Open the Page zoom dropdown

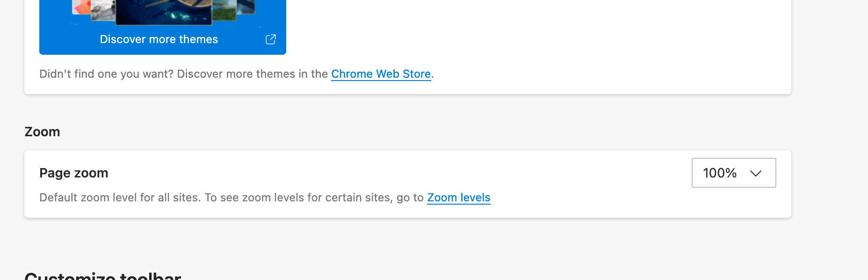point(733,173)
